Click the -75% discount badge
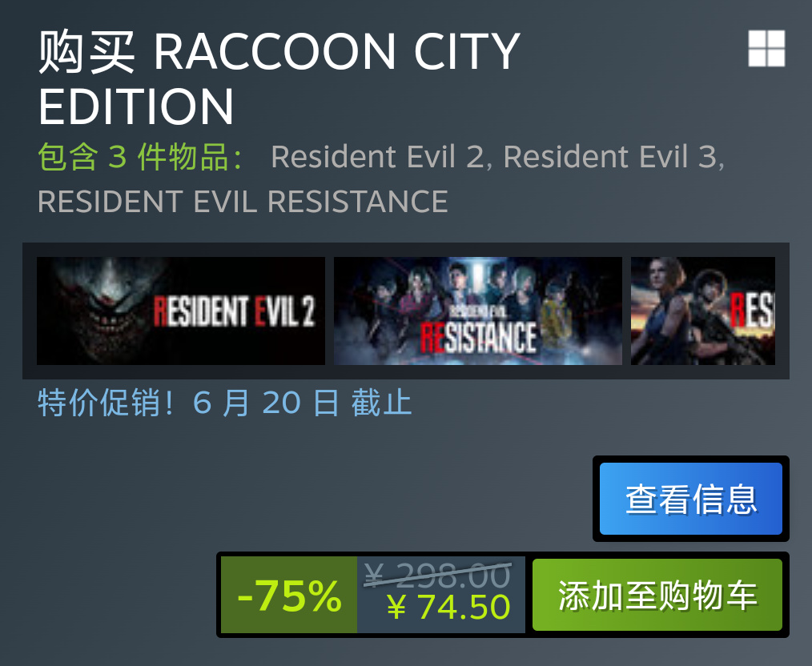812x666 pixels. [x=289, y=595]
